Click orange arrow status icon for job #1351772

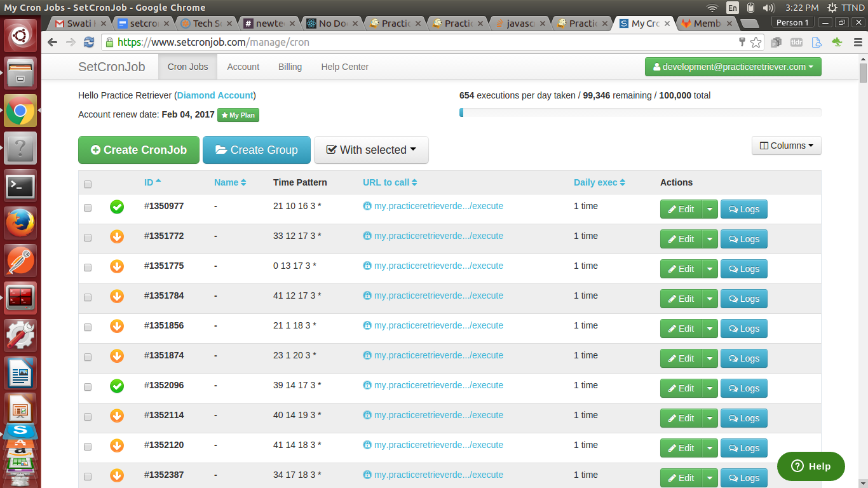coord(117,236)
